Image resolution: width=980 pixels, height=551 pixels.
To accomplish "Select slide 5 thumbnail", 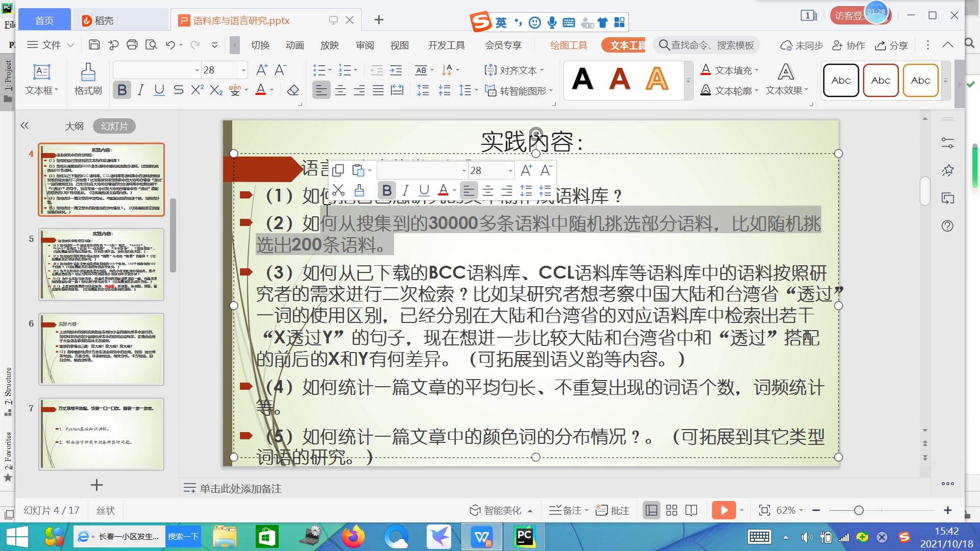I will point(102,264).
